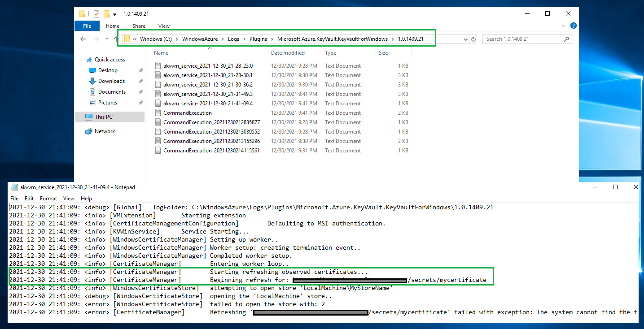
Task: Click the search magnifier in the search box
Action: (x=566, y=39)
